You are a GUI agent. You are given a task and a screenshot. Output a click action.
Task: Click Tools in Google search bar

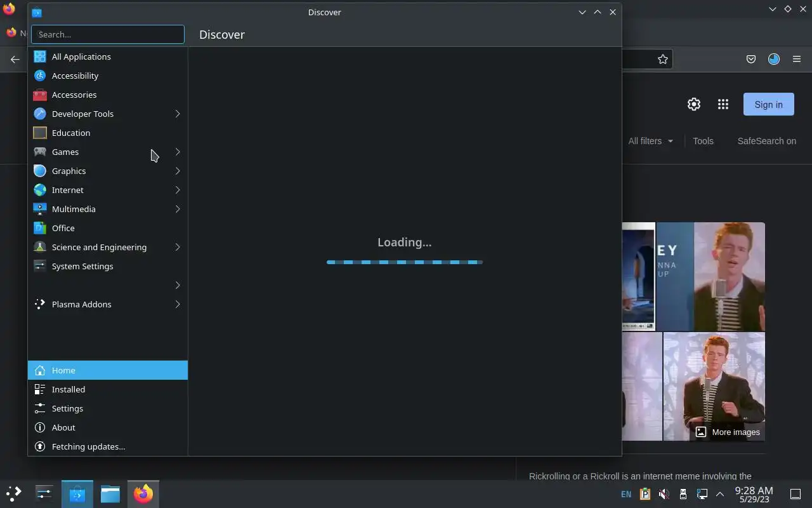pos(703,141)
